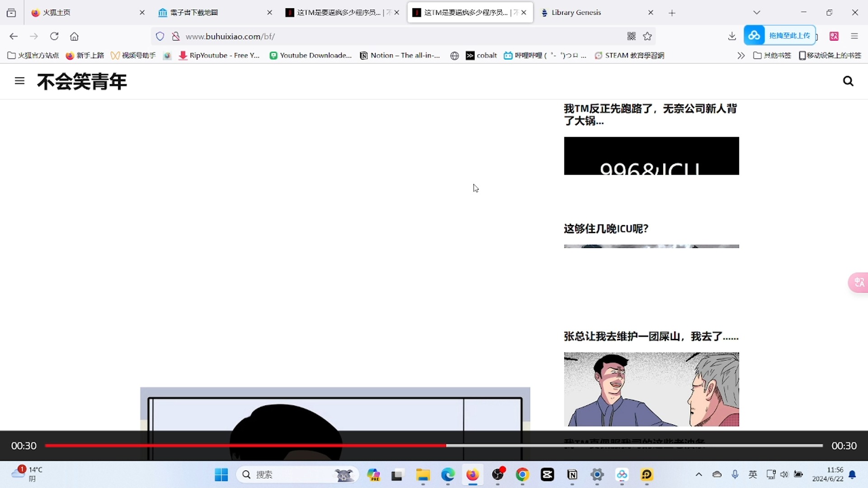868x488 pixels.
Task: Open 火狐官方站点 bookmarks folder
Action: coord(33,56)
